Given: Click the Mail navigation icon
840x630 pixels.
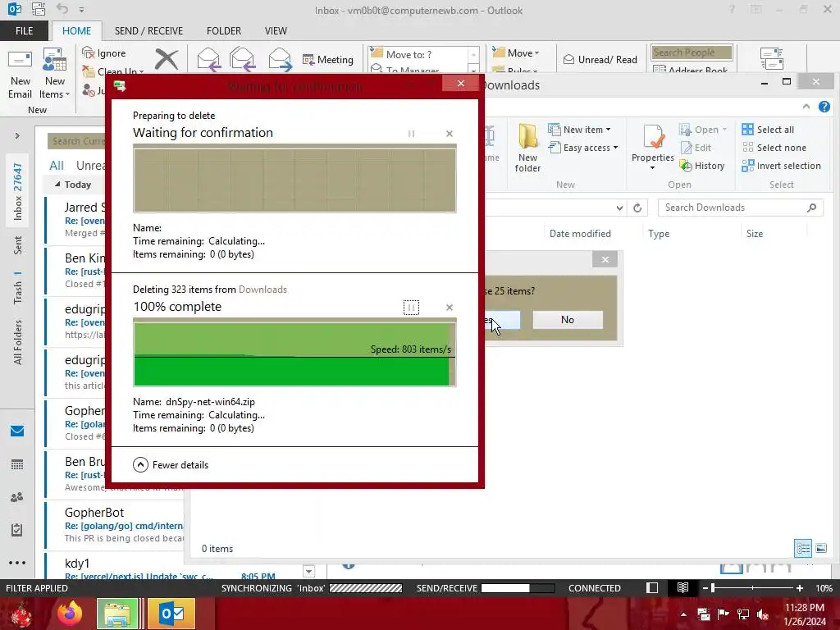Looking at the screenshot, I should [x=17, y=431].
